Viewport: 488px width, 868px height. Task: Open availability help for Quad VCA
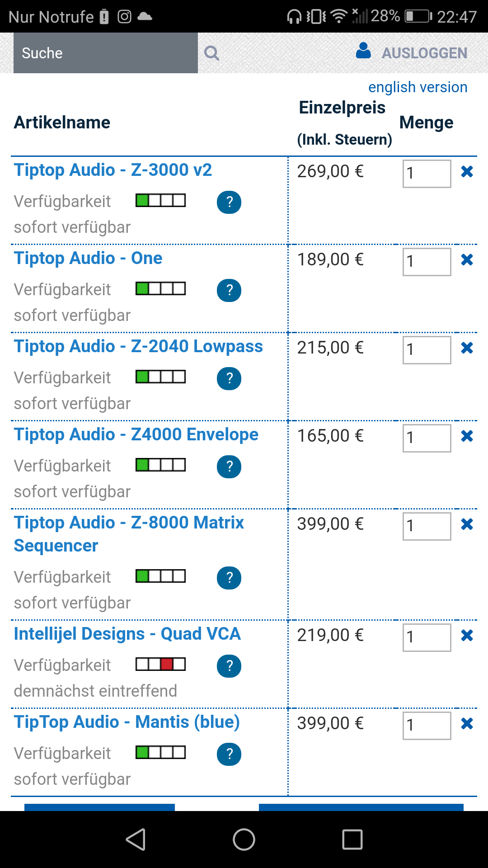[229, 666]
